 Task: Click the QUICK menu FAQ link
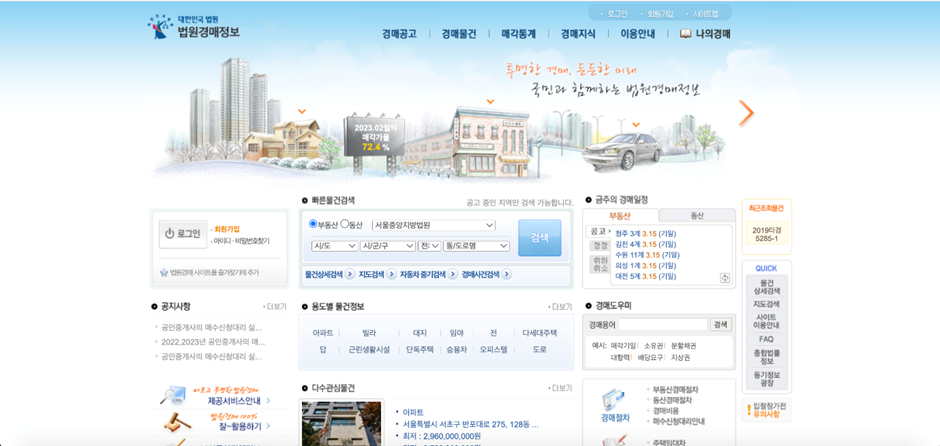(766, 339)
